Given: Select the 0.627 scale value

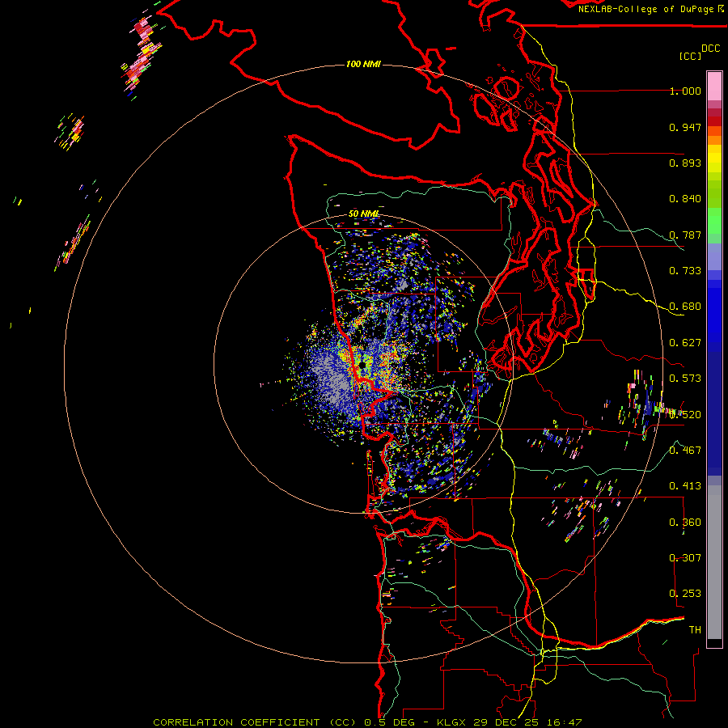Looking at the screenshot, I should 685,343.
